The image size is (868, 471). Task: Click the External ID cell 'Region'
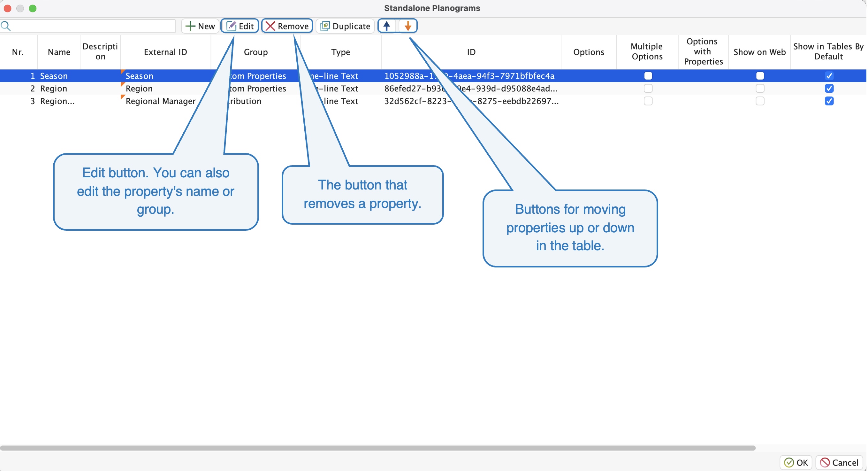165,88
